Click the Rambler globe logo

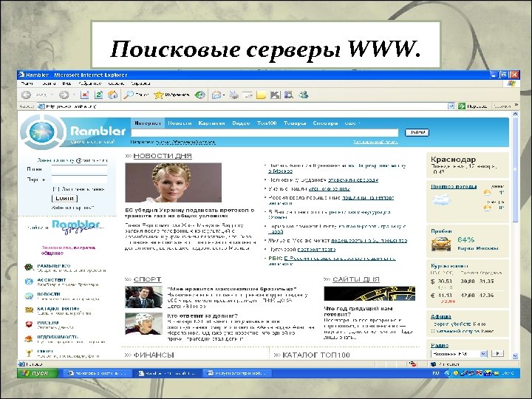tap(42, 132)
